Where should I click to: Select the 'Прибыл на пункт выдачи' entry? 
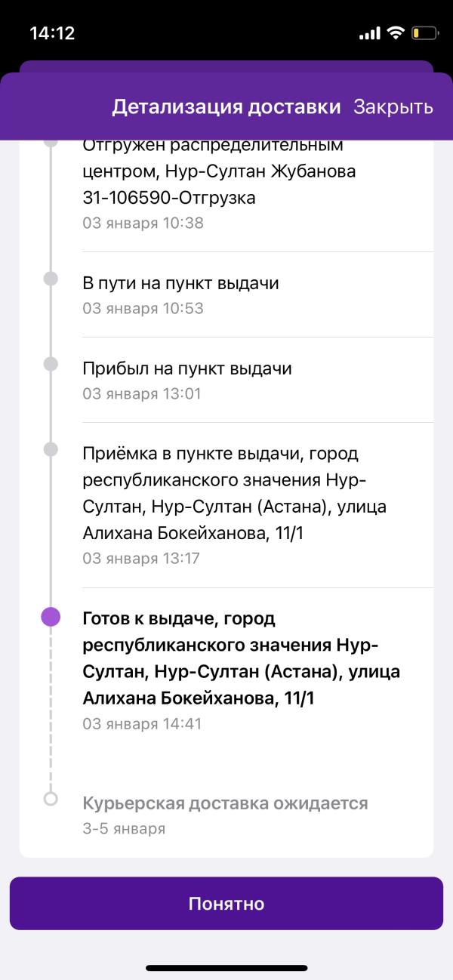tap(257, 380)
